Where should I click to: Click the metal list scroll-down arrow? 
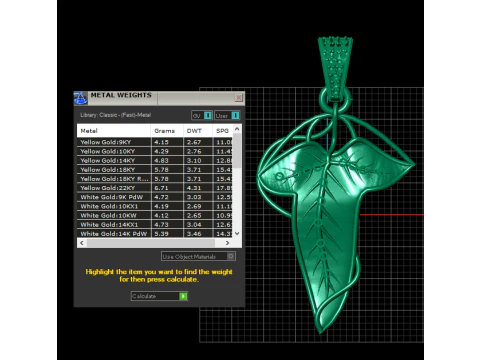click(x=237, y=233)
